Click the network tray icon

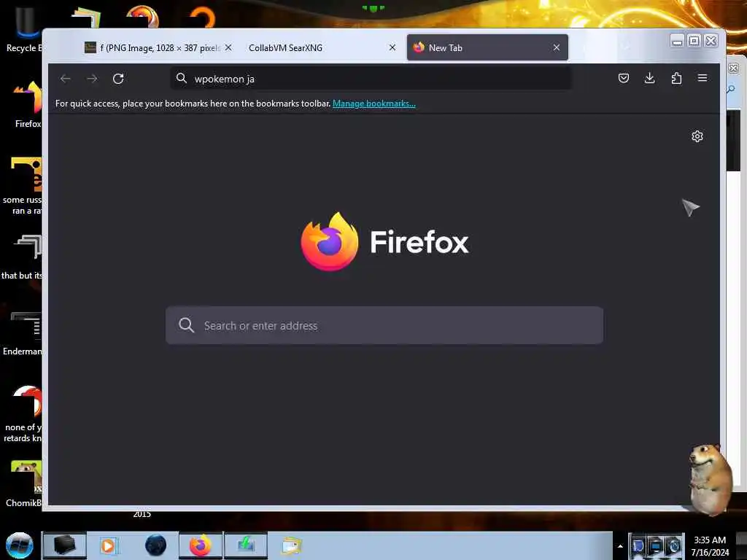[656, 546]
